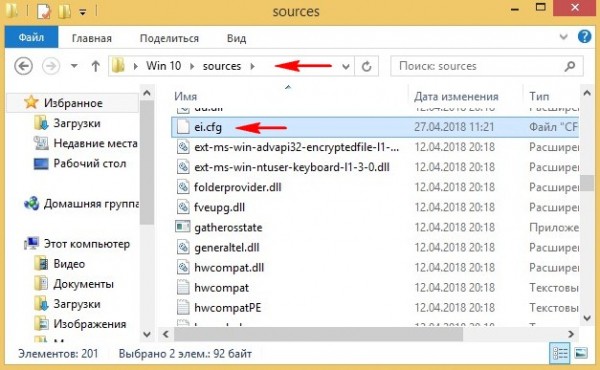Sort by Дата изменения column header
The image size is (600, 370).
tap(456, 96)
